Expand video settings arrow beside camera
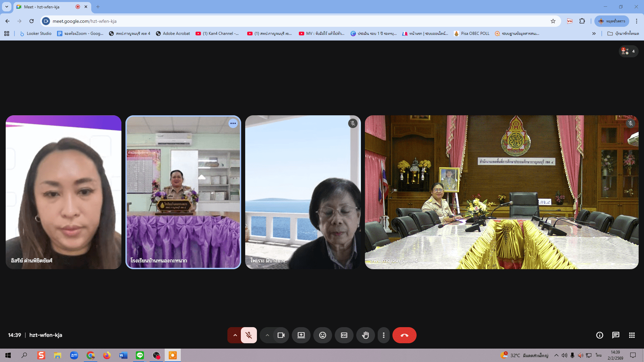The height and width of the screenshot is (362, 644). click(267, 335)
